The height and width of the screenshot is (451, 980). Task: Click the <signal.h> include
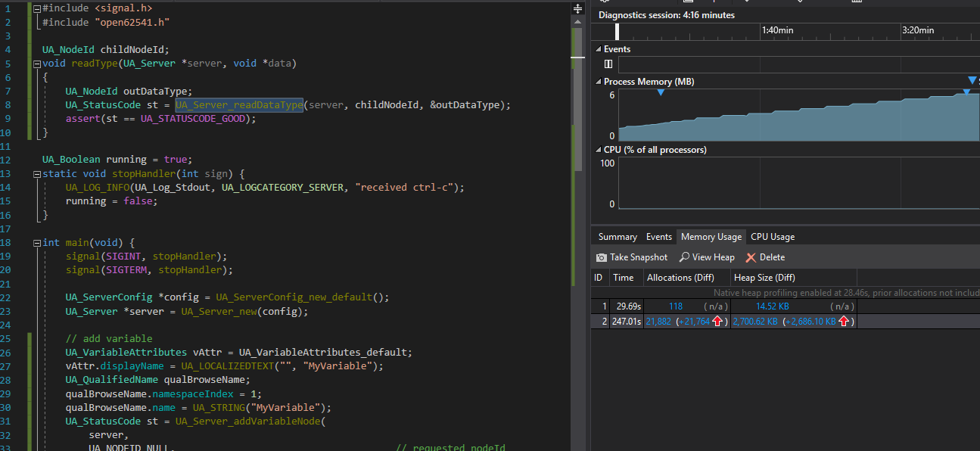pyautogui.click(x=123, y=8)
